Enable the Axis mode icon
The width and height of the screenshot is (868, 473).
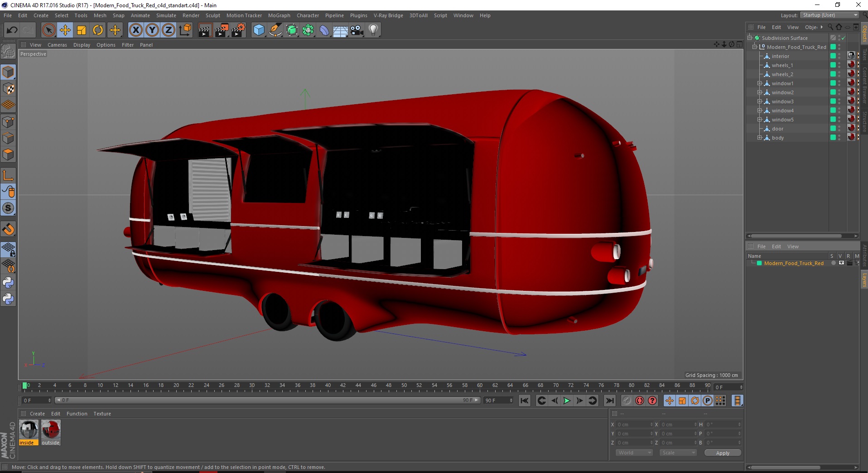click(9, 176)
